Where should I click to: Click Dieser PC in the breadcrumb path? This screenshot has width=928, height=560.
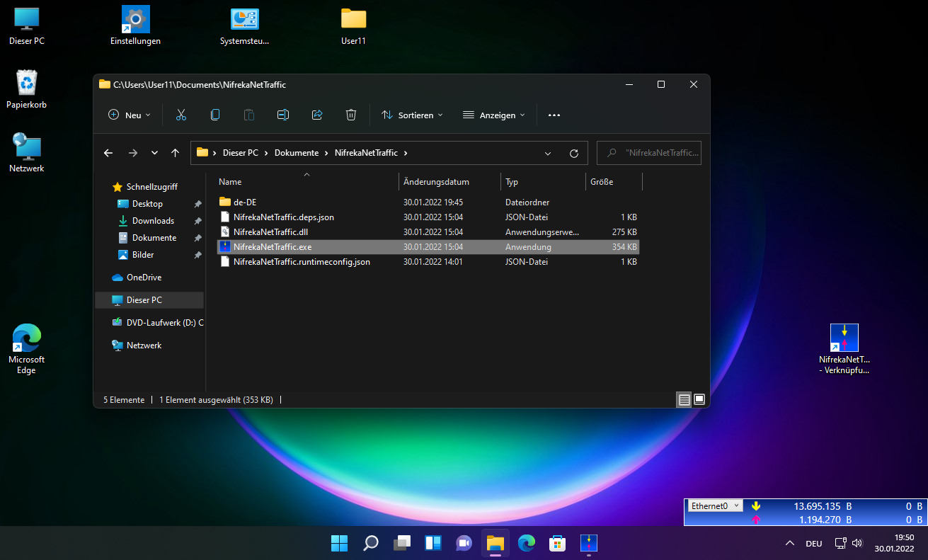241,153
